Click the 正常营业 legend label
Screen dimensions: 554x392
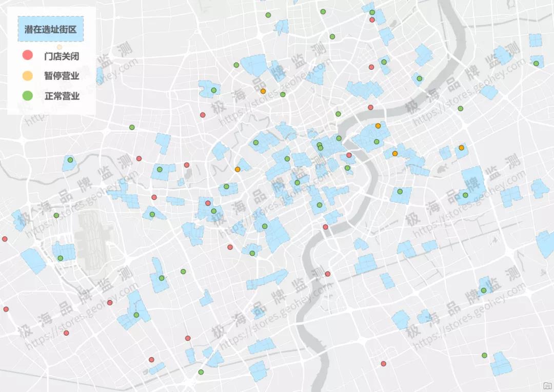[x=62, y=96]
